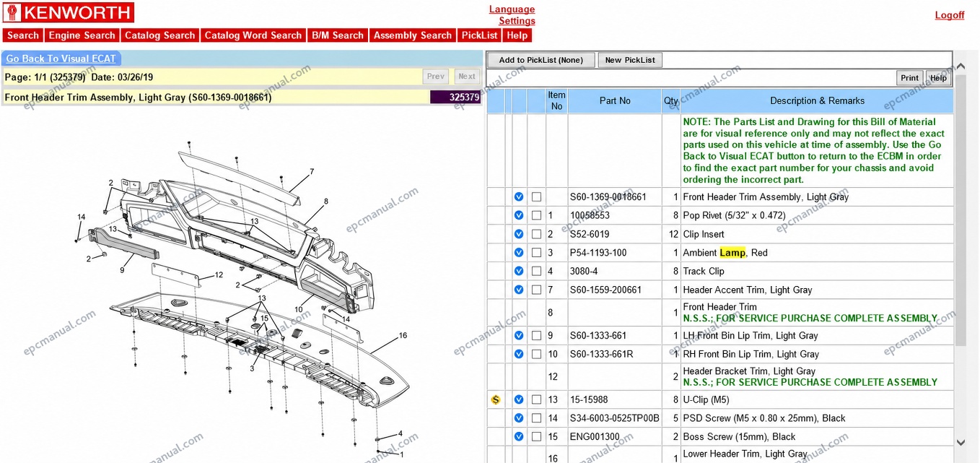Click blue check icon for Header Accent Trim
This screenshot has width=980, height=463.
click(x=519, y=290)
